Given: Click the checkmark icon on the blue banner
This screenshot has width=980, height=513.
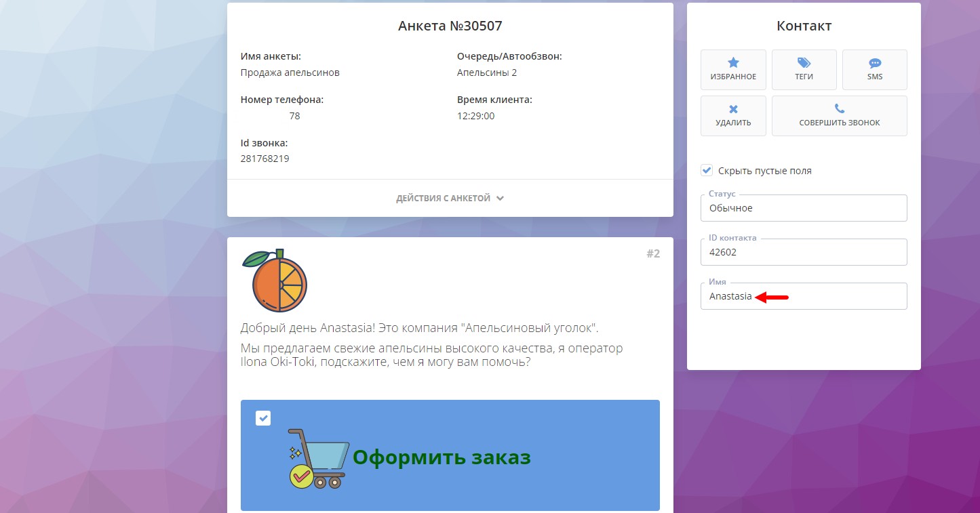Looking at the screenshot, I should [262, 418].
